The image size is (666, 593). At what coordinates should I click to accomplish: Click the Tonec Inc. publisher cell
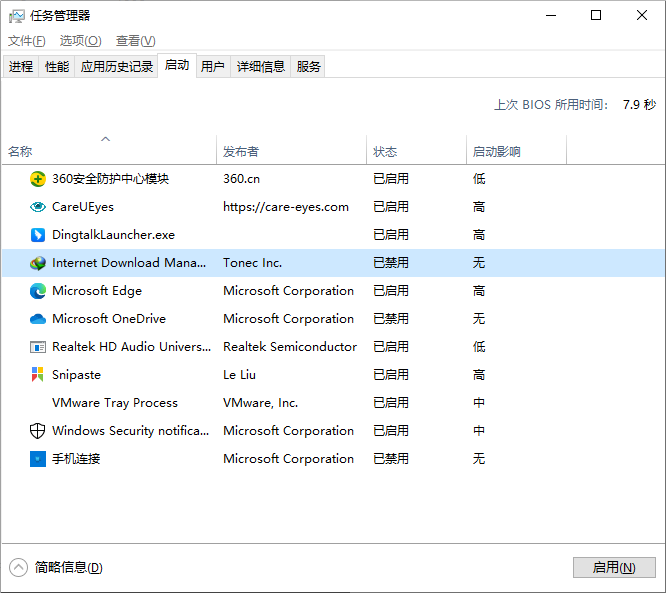point(252,263)
